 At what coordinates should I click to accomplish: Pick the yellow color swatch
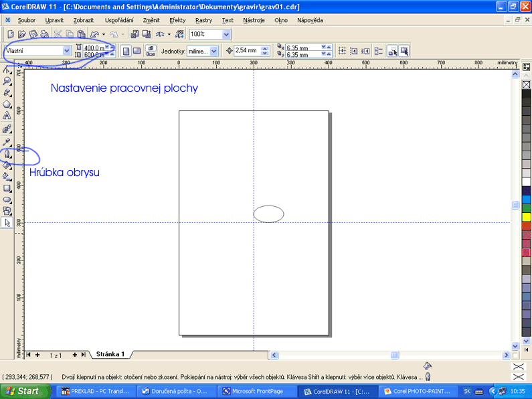[526, 217]
